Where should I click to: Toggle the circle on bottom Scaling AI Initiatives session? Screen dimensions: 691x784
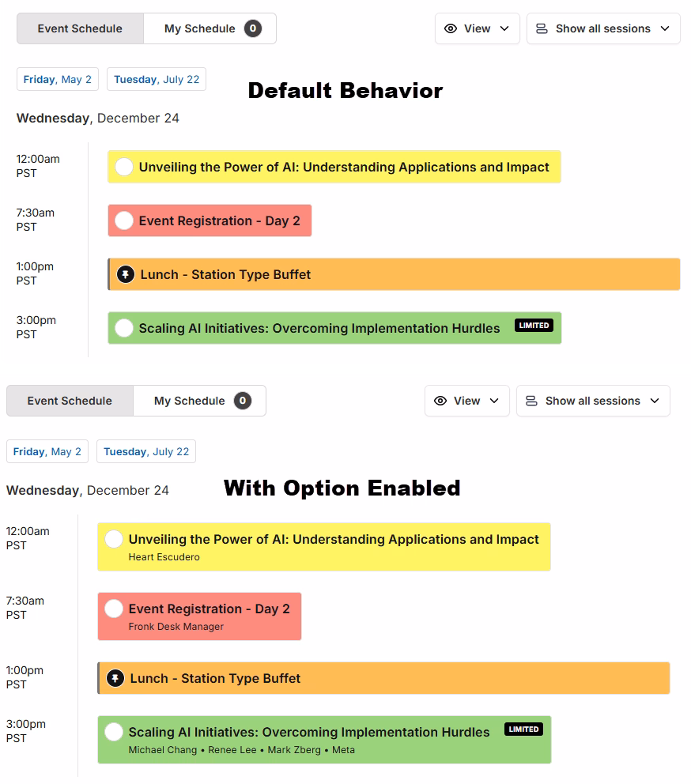[x=114, y=732]
